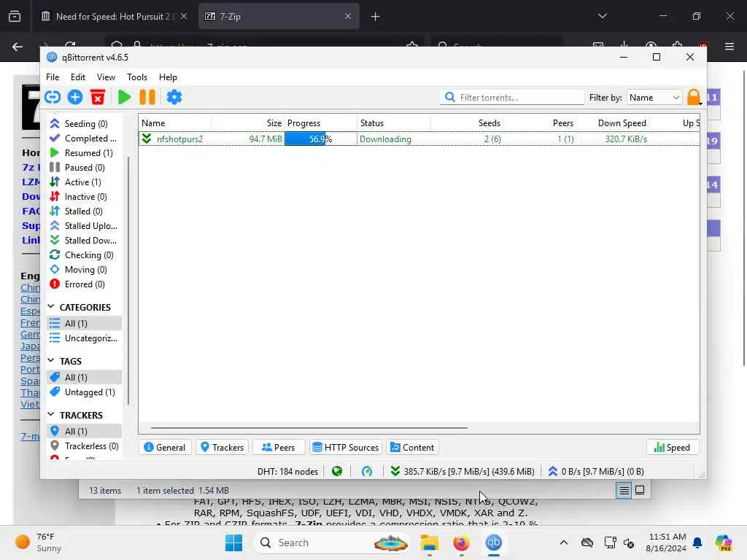This screenshot has height=560, width=747.
Task: Select Trackerless (0) filter
Action: click(x=85, y=446)
